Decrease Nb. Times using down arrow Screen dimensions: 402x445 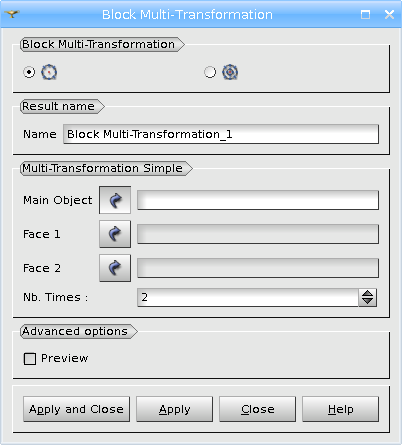pyautogui.click(x=367, y=301)
